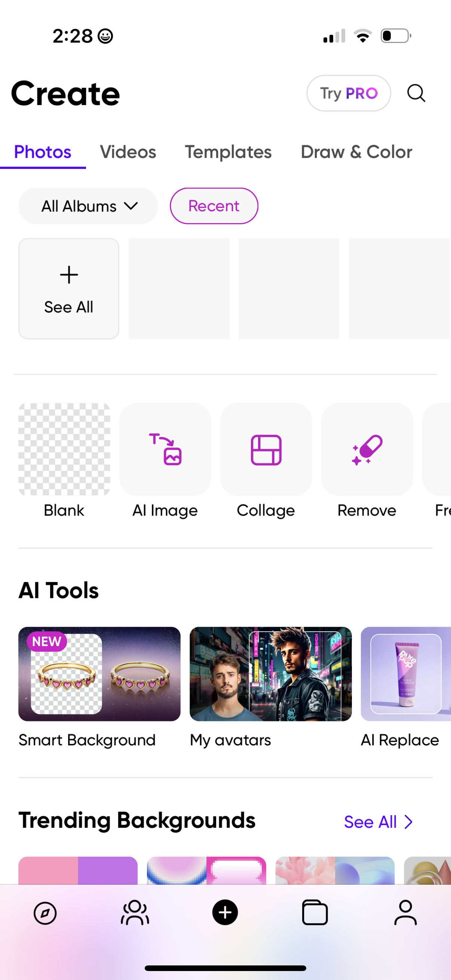Toggle the Recent filter chip
The height and width of the screenshot is (980, 451).
pos(214,206)
